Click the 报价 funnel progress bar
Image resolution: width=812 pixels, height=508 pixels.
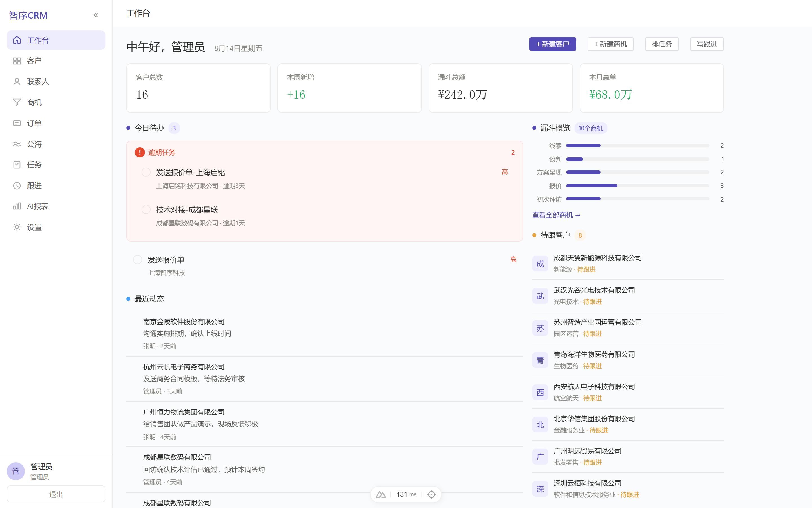(637, 186)
